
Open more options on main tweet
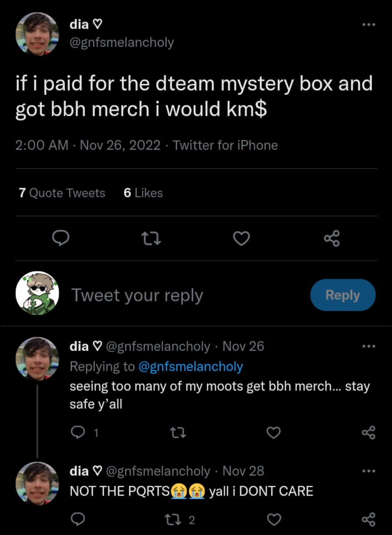pos(369,24)
